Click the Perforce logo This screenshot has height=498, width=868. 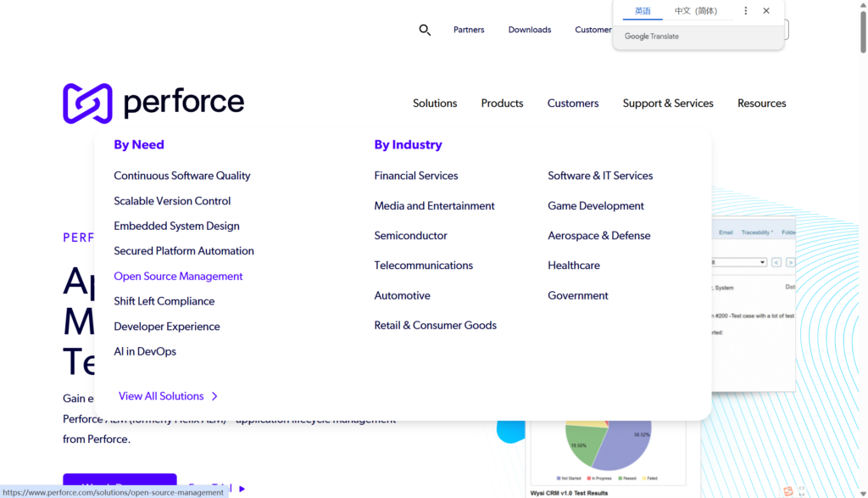pos(153,104)
